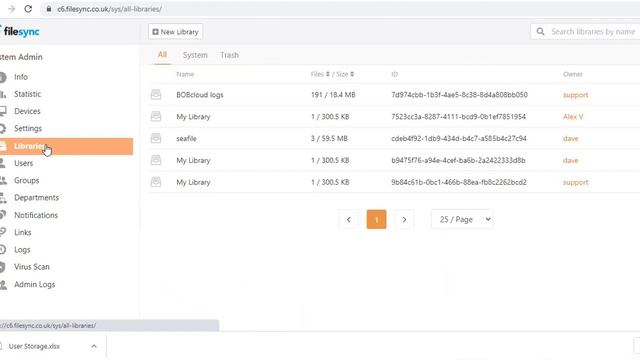Click the Settings gear icon
This screenshot has width=640, height=360.
tap(3, 129)
